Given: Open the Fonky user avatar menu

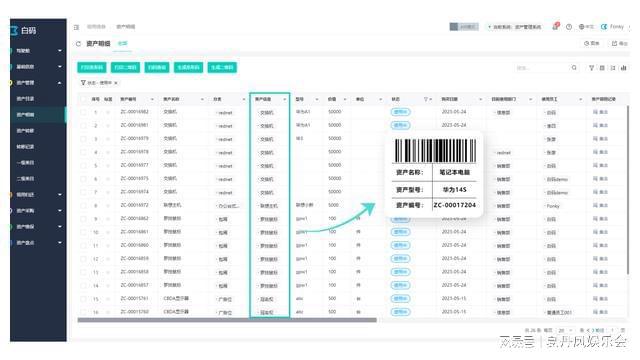Looking at the screenshot, I should (604, 27).
